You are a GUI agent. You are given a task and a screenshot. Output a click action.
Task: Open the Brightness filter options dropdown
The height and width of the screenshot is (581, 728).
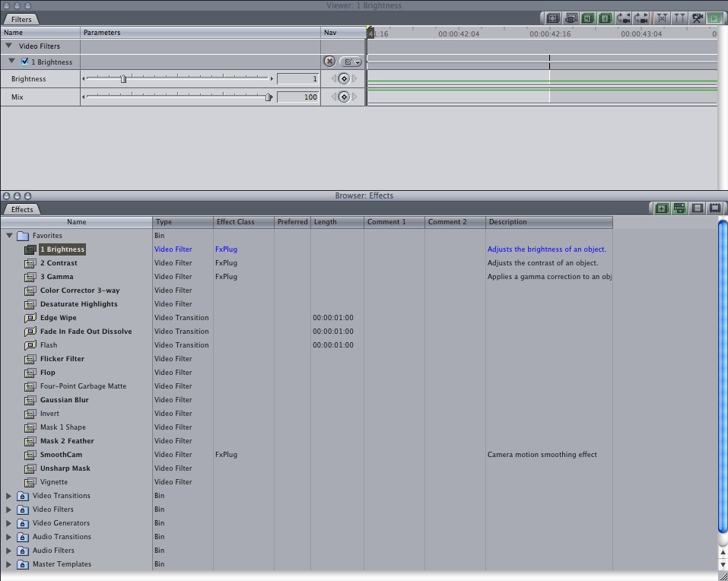click(x=351, y=62)
